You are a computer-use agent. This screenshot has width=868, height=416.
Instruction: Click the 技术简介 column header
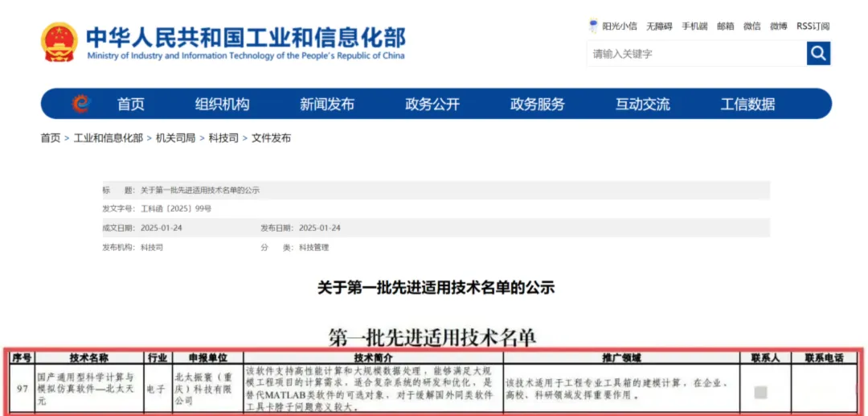coord(373,358)
